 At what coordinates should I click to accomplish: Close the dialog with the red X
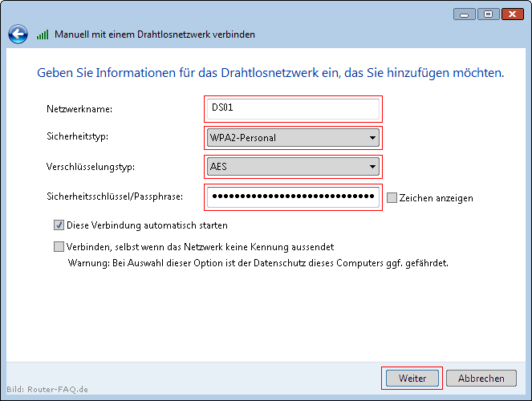512,14
